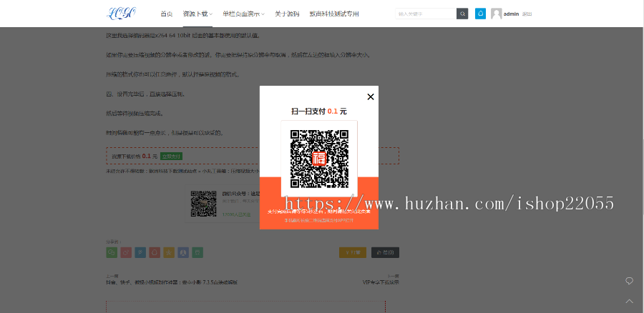This screenshot has height=313, width=644.
Task: Share via the green Douban icon
Action: 197,253
